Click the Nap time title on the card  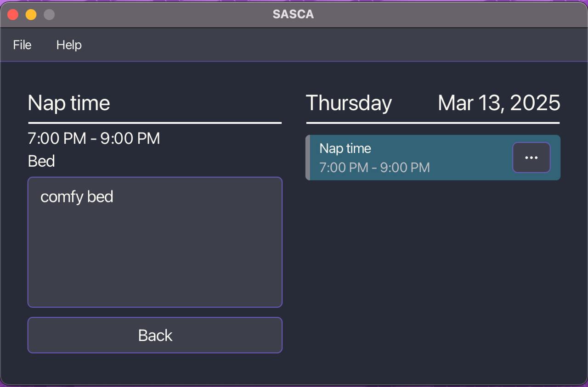pos(345,148)
